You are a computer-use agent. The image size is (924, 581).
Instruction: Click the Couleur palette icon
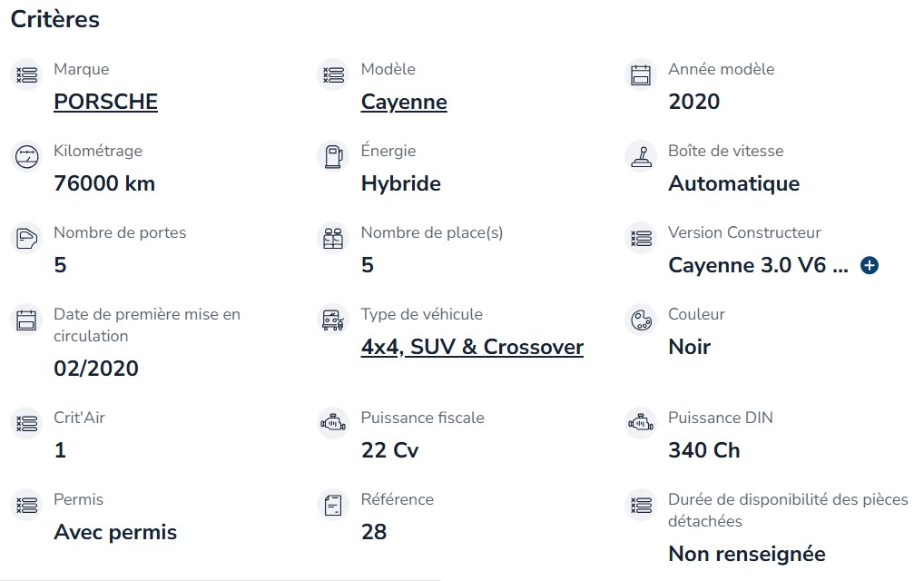(x=641, y=320)
